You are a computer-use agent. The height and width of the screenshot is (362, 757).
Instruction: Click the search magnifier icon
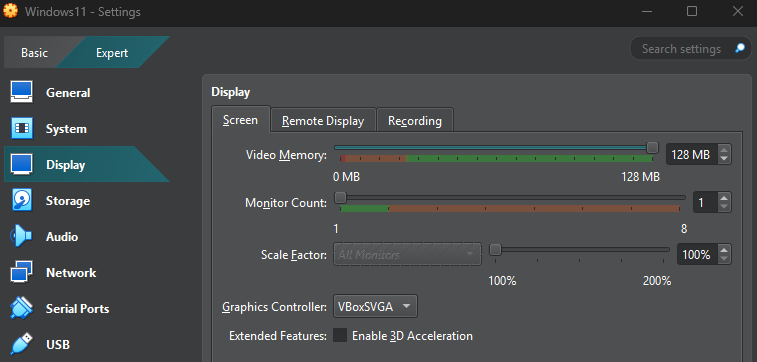740,48
